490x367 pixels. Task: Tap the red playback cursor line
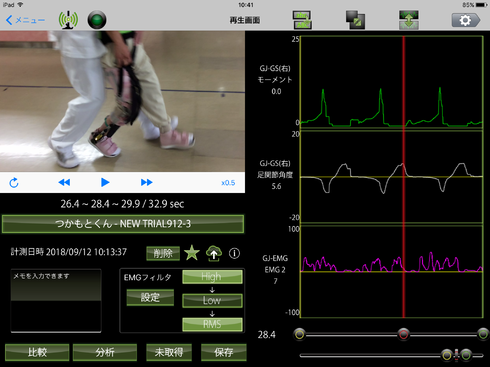pyautogui.click(x=403, y=177)
